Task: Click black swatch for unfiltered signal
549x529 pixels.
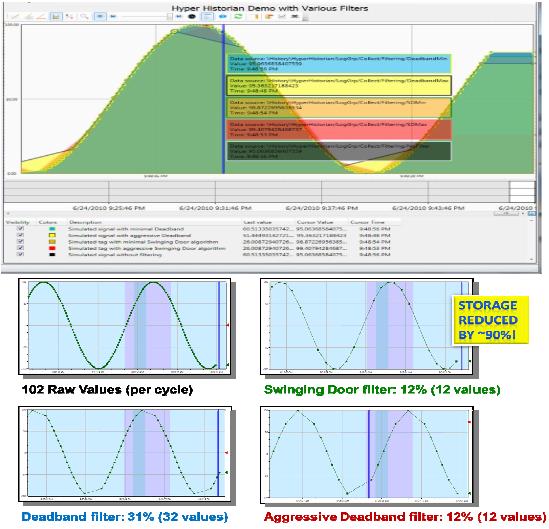Action: [x=52, y=255]
